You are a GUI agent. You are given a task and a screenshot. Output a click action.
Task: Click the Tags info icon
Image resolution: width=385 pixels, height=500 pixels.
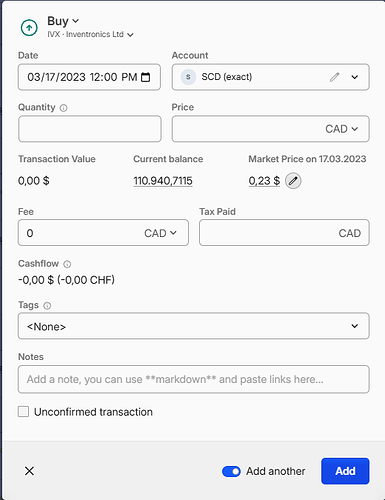click(x=47, y=306)
